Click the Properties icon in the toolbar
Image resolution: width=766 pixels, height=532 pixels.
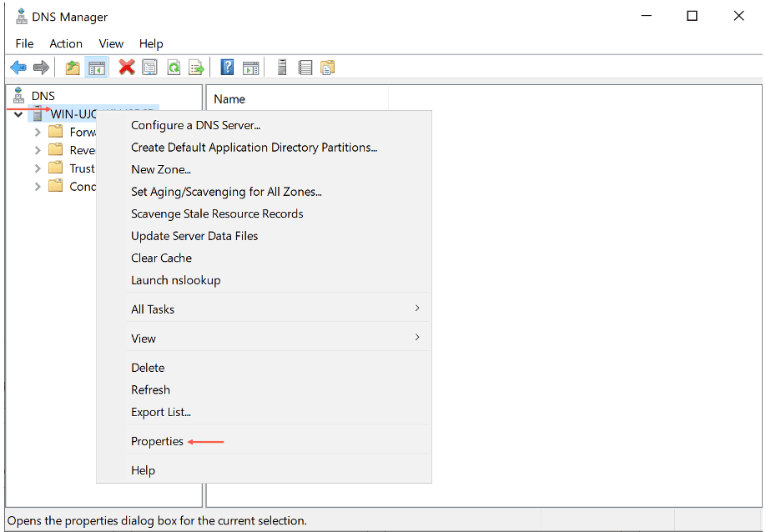150,68
